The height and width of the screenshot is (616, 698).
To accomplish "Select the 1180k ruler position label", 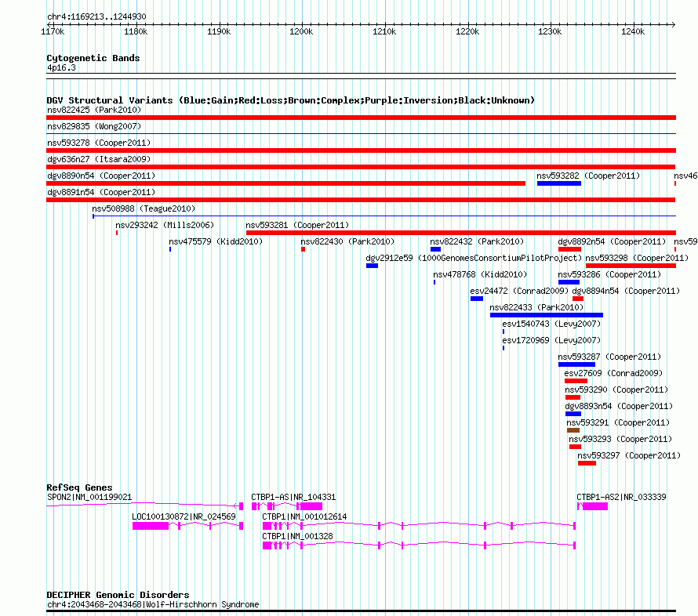I will [136, 31].
